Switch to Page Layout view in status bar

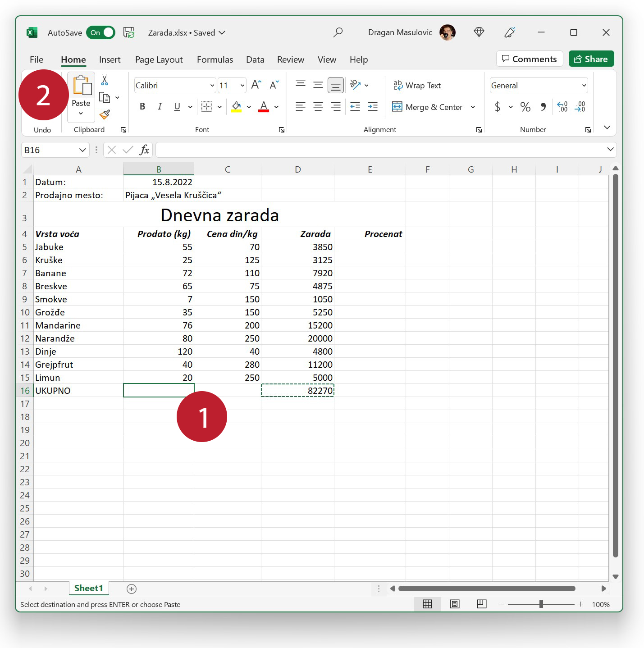pyautogui.click(x=455, y=604)
